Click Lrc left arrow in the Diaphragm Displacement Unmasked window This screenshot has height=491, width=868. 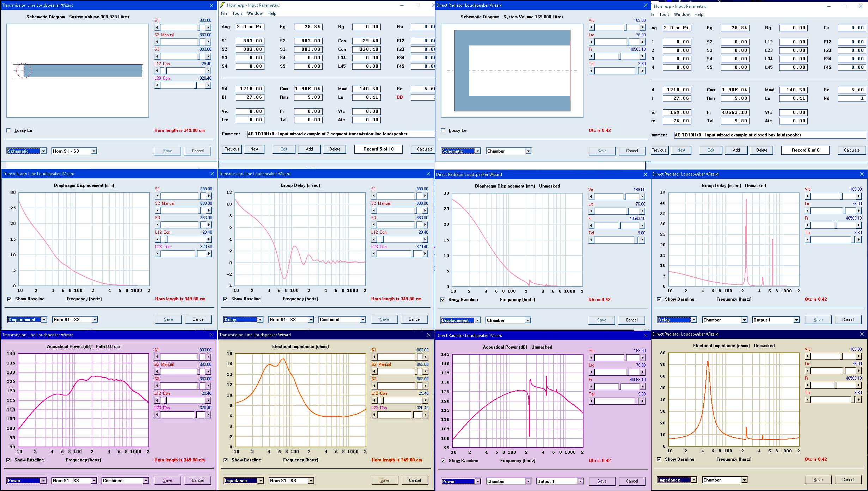coord(591,211)
